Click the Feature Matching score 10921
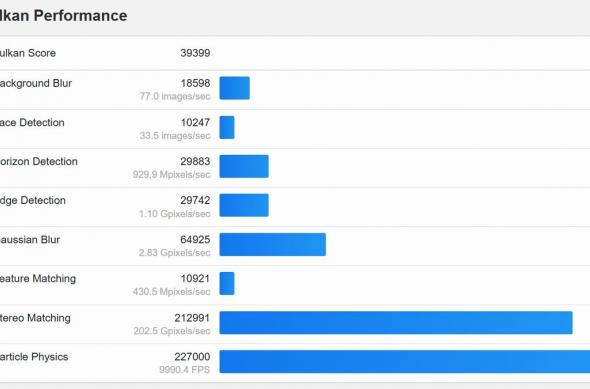This screenshot has height=389, width=590. (195, 278)
